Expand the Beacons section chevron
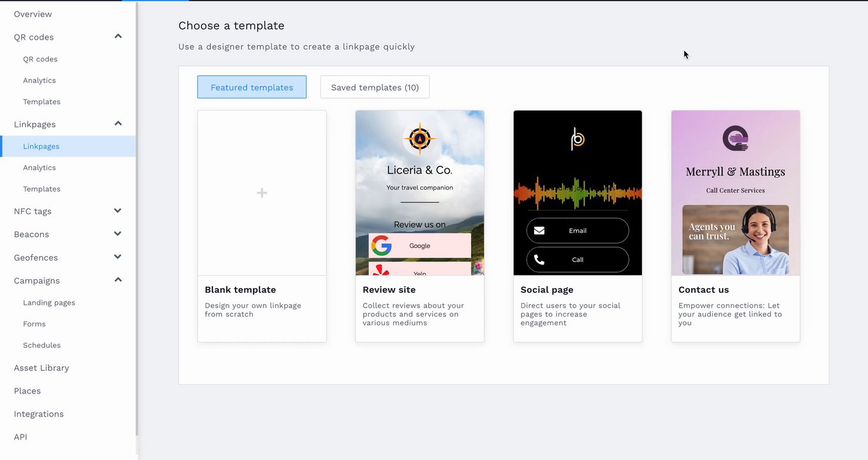The height and width of the screenshot is (460, 868). click(118, 234)
